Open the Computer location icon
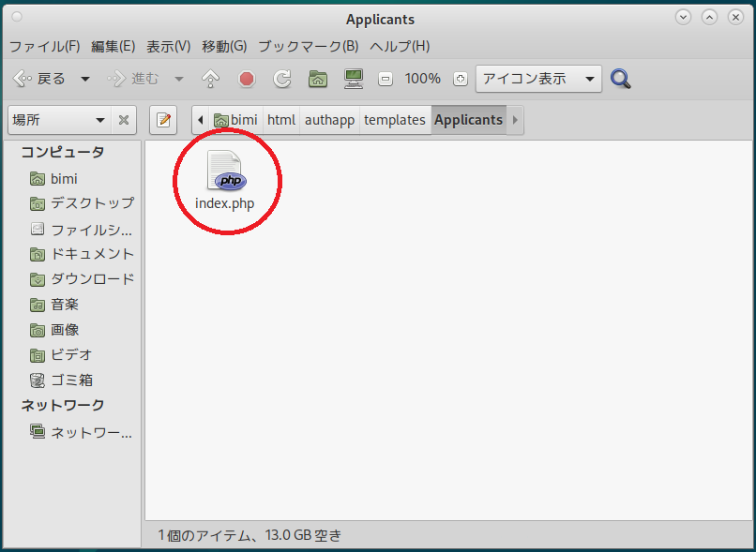756x552 pixels. (354, 79)
